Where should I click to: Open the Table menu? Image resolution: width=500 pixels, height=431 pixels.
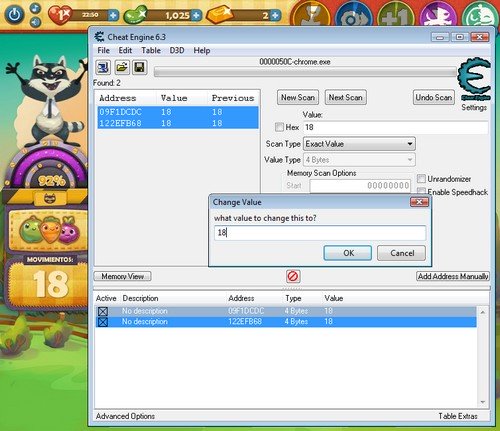[151, 50]
